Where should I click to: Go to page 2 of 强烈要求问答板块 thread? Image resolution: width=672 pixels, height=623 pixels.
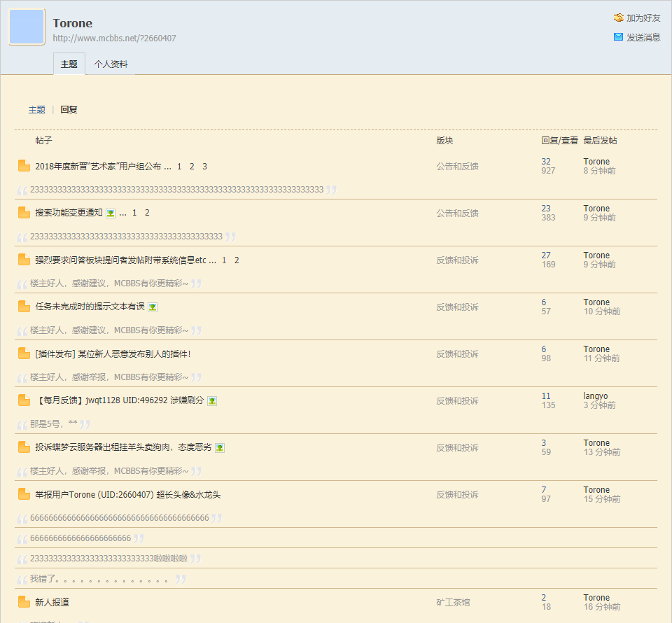(x=237, y=260)
